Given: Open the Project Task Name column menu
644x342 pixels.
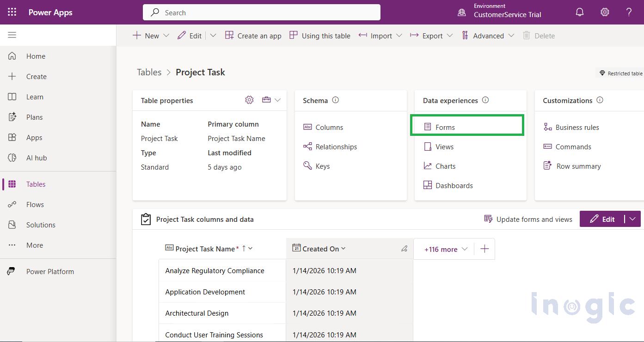Looking at the screenshot, I should click(250, 248).
